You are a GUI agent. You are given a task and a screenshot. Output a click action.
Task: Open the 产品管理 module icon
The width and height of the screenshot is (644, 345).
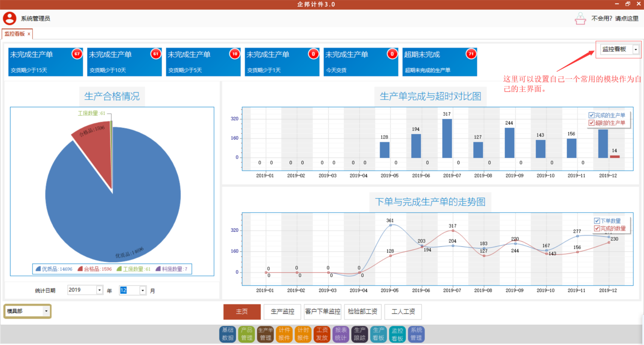click(247, 334)
